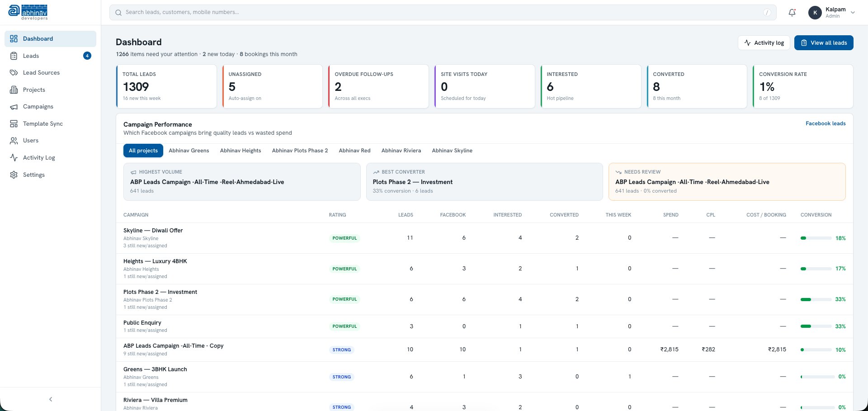
Task: Click the Heights — Luxury 4BHK campaign name
Action: coord(155,261)
